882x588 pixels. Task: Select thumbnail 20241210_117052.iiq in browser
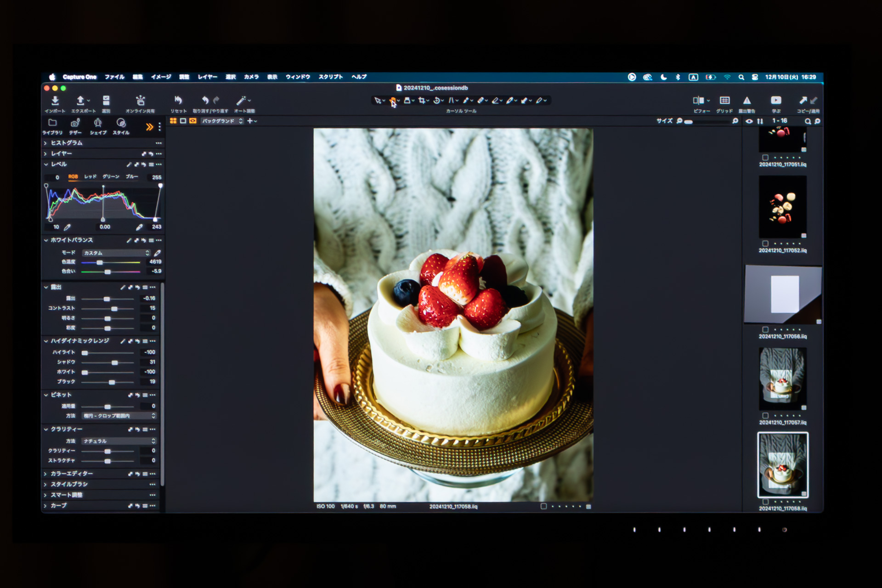(783, 207)
